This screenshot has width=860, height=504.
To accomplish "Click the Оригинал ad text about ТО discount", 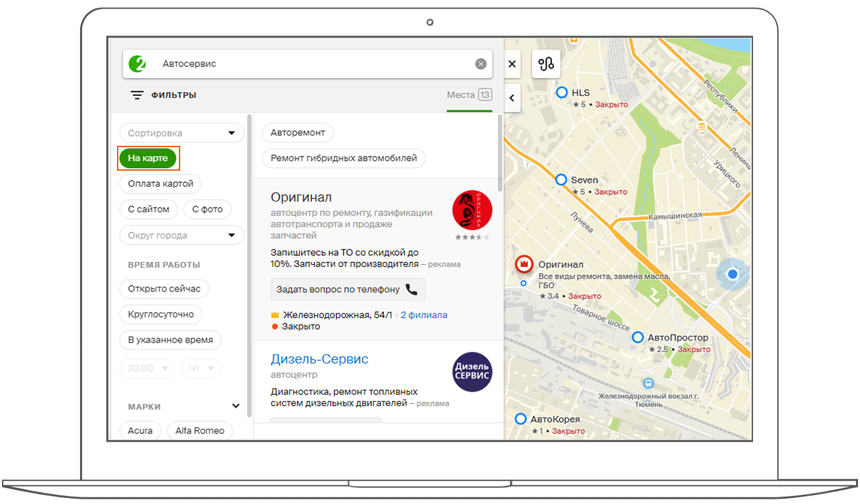I will [x=345, y=258].
